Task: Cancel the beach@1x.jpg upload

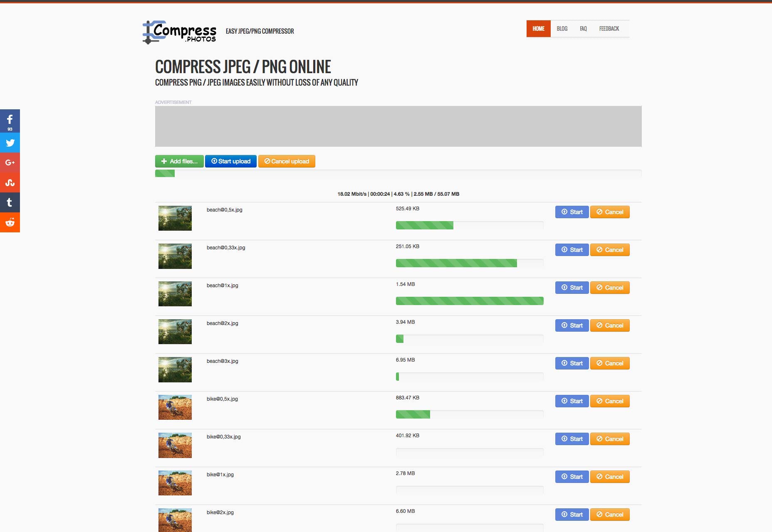Action: [x=610, y=288]
